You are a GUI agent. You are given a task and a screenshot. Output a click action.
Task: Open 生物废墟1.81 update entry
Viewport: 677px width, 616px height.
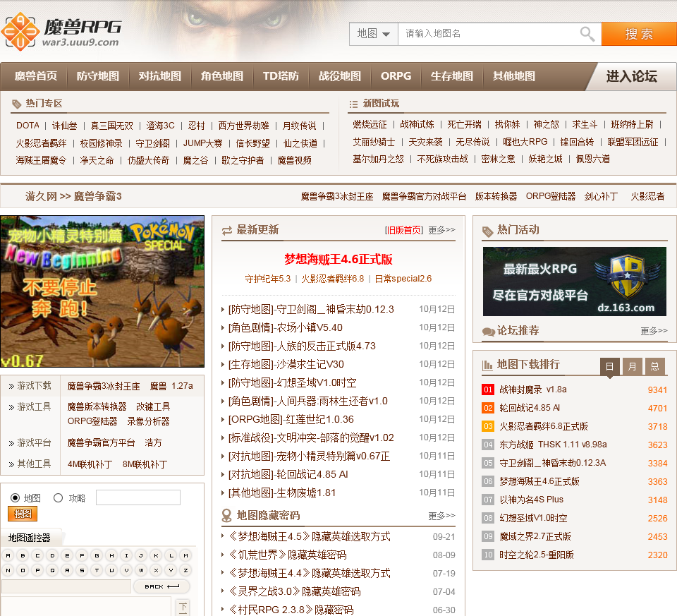click(x=282, y=493)
